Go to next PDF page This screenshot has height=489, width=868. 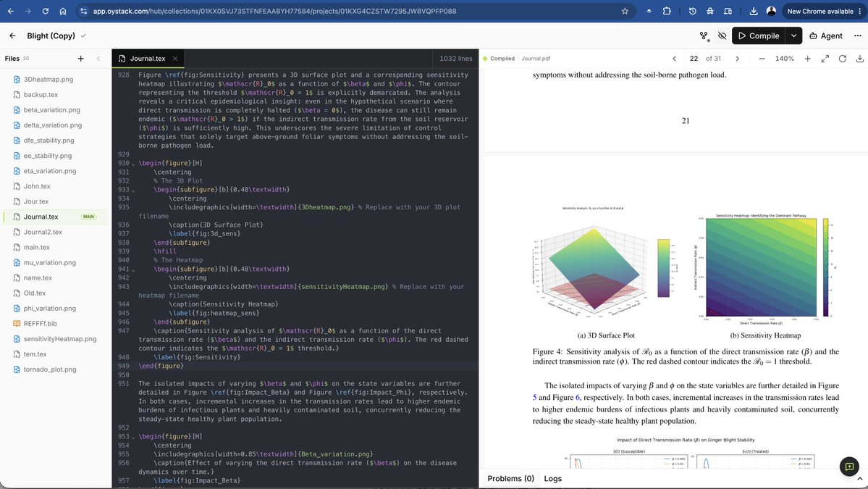pos(738,58)
